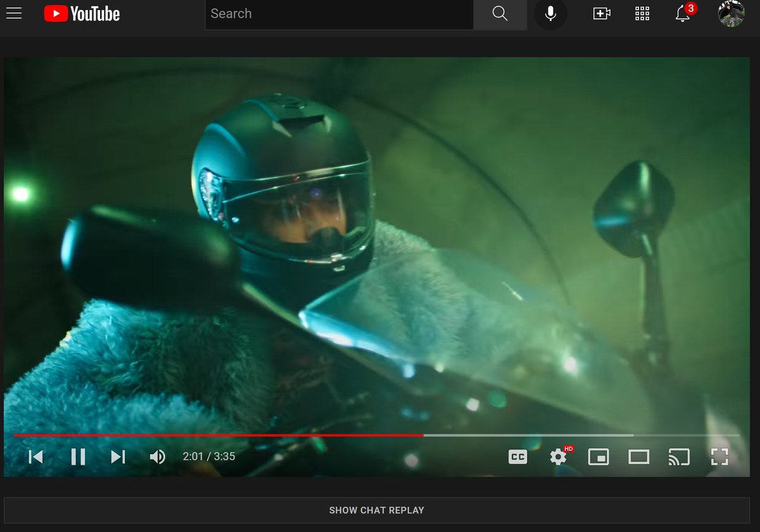Cast video to TV
This screenshot has width=760, height=532.
(x=679, y=457)
